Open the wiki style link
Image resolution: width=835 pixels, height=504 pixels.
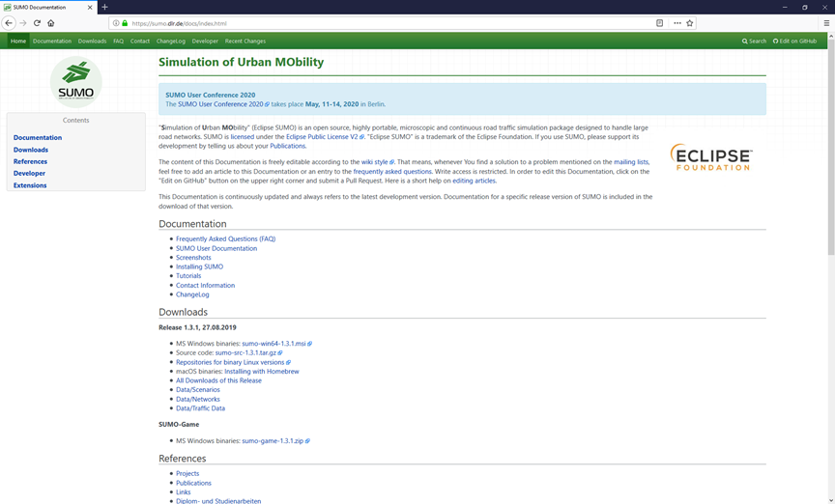coord(378,162)
